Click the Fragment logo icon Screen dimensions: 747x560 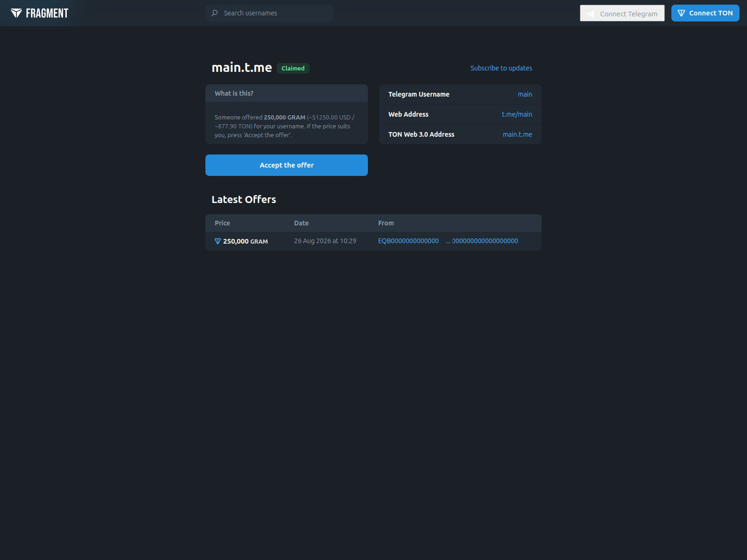click(16, 13)
